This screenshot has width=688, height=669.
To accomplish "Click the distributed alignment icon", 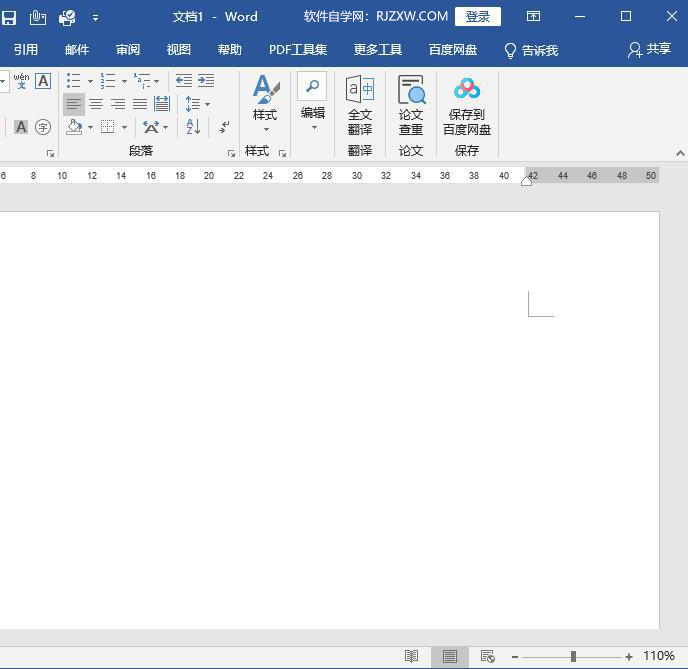I will (162, 104).
